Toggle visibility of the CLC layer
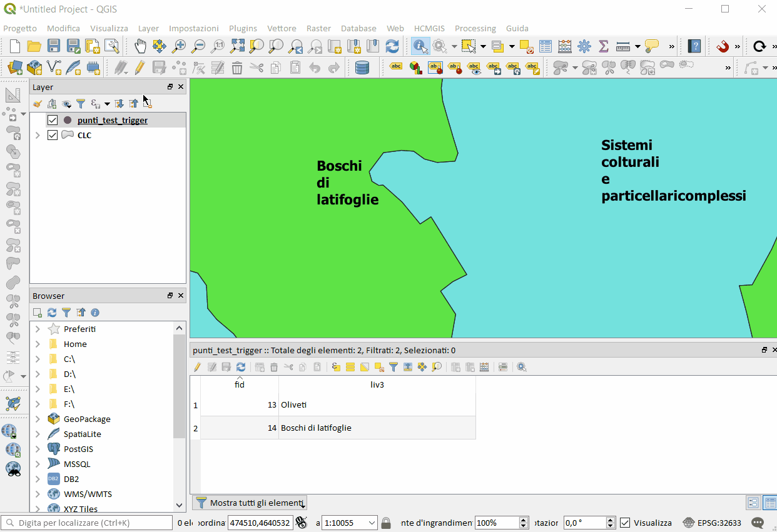This screenshot has width=777, height=532. click(53, 135)
